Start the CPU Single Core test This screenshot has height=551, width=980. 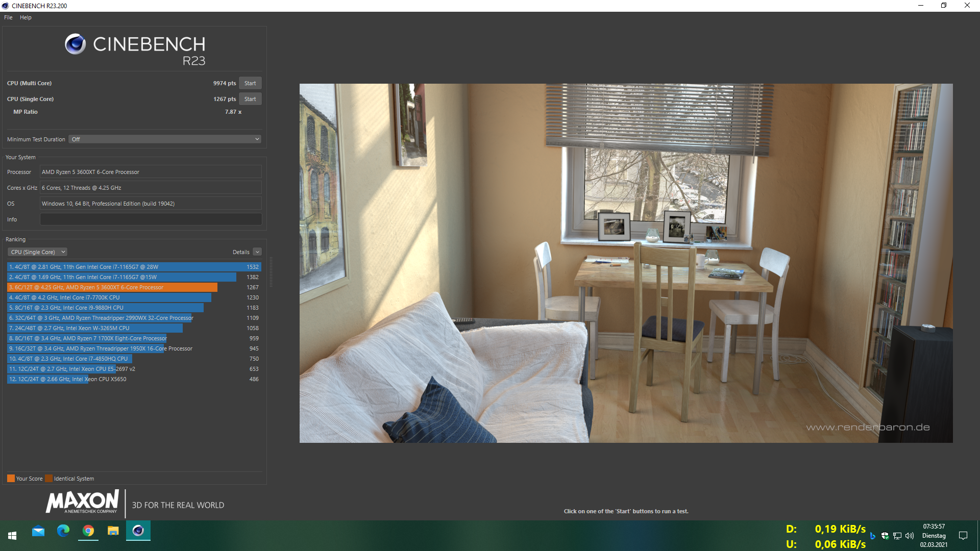[x=250, y=99]
